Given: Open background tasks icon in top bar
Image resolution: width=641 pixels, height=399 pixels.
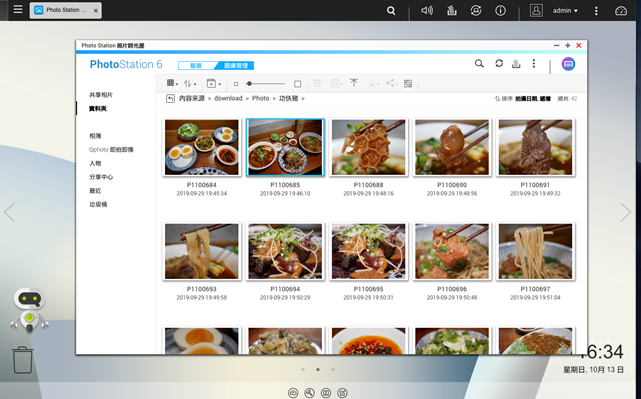Looking at the screenshot, I should (451, 10).
